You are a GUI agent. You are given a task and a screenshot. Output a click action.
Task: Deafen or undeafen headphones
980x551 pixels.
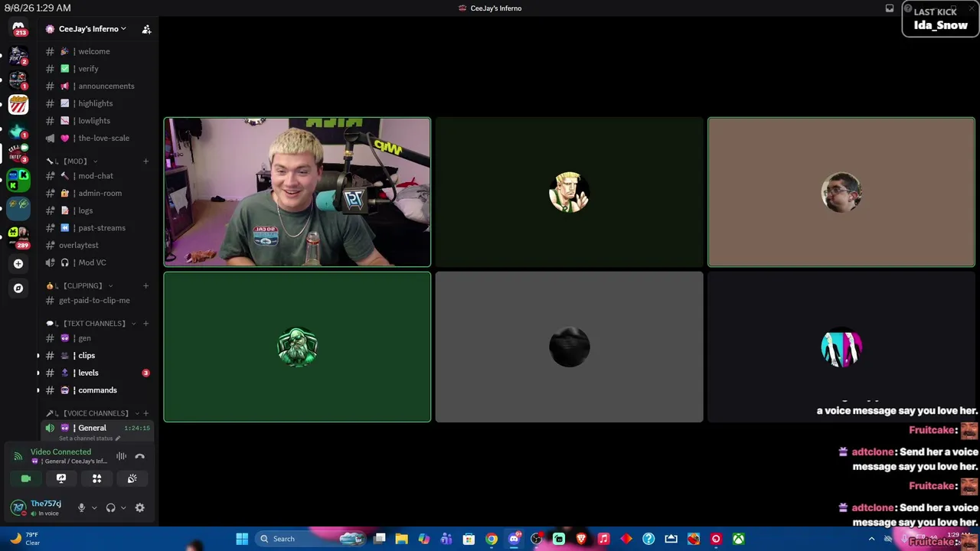110,507
